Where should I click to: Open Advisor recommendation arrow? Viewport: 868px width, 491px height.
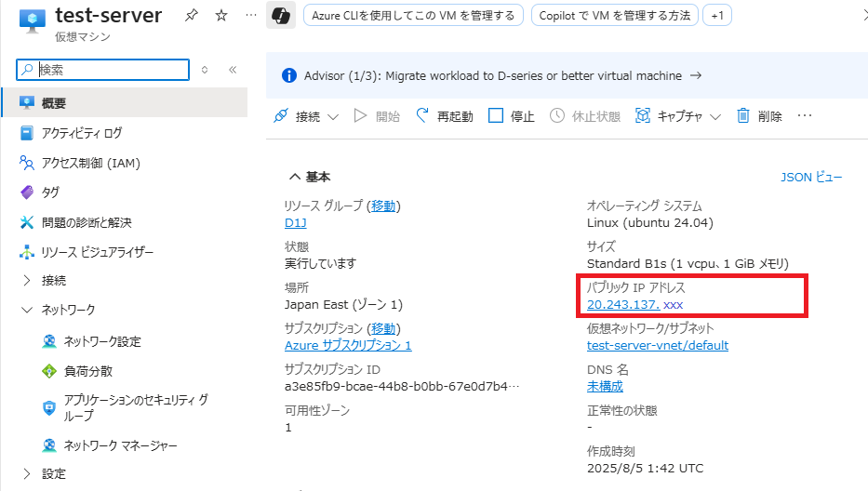click(x=696, y=75)
